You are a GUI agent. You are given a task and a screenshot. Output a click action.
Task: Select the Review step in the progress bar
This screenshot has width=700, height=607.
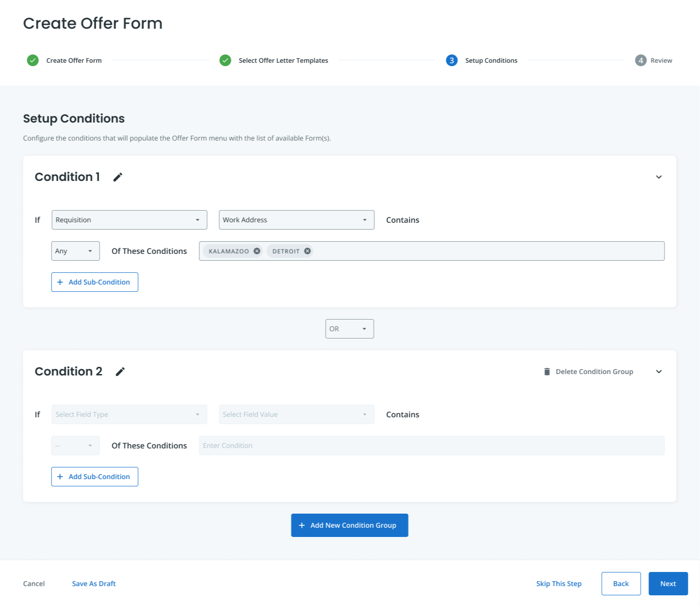(x=641, y=60)
